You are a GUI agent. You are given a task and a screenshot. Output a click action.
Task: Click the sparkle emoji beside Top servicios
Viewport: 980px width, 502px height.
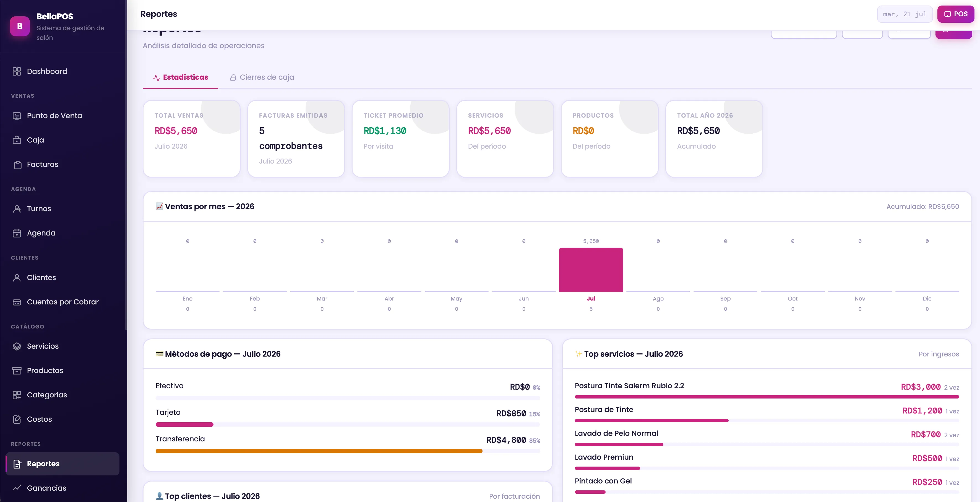[x=579, y=354]
